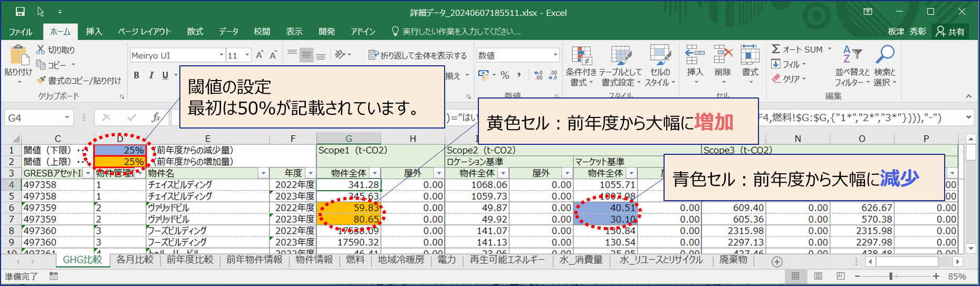Open ファイル file tab
980x286 pixels.
(x=21, y=32)
